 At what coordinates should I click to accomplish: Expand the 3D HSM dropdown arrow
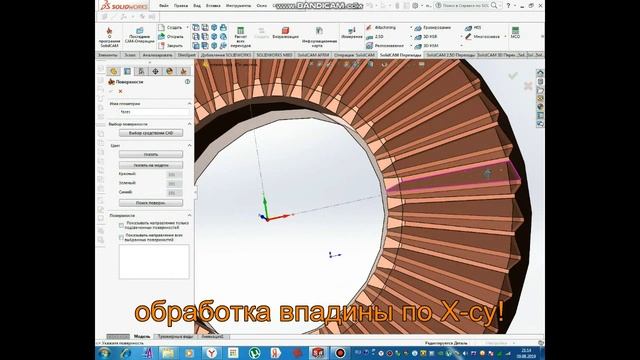click(x=461, y=46)
